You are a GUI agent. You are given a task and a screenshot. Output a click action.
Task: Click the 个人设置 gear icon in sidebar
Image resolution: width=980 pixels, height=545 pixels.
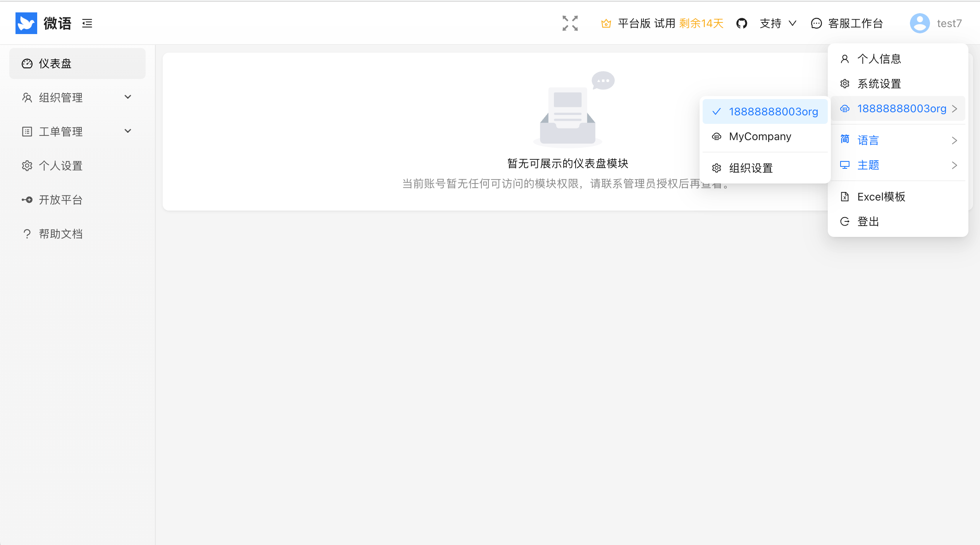[27, 166]
